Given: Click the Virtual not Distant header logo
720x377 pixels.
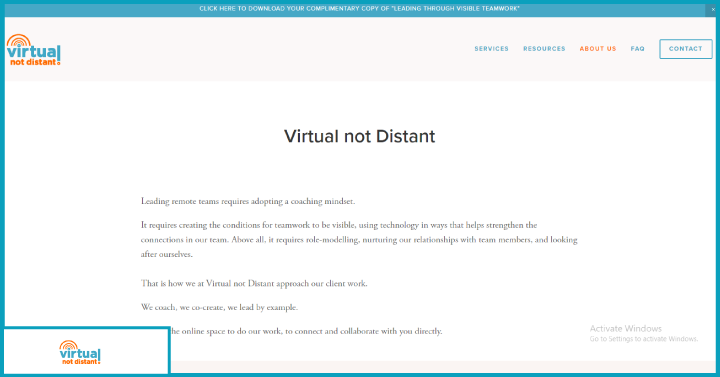Looking at the screenshot, I should tap(34, 50).
